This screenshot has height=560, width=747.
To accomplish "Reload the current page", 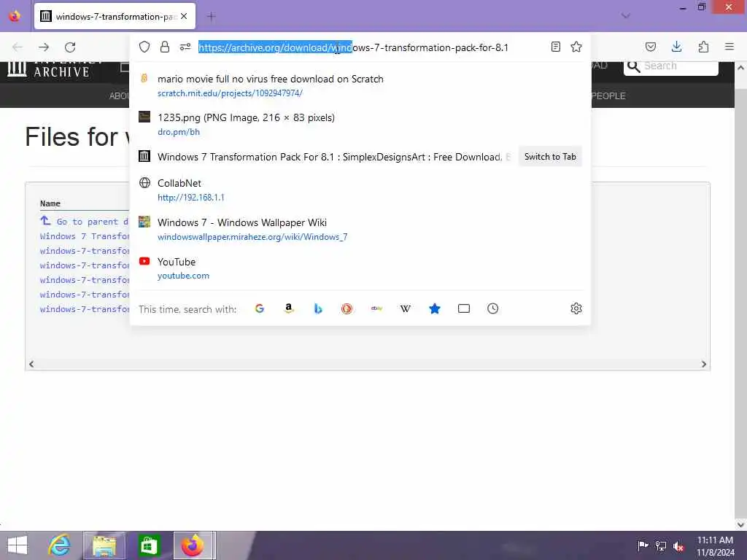I will click(x=70, y=47).
